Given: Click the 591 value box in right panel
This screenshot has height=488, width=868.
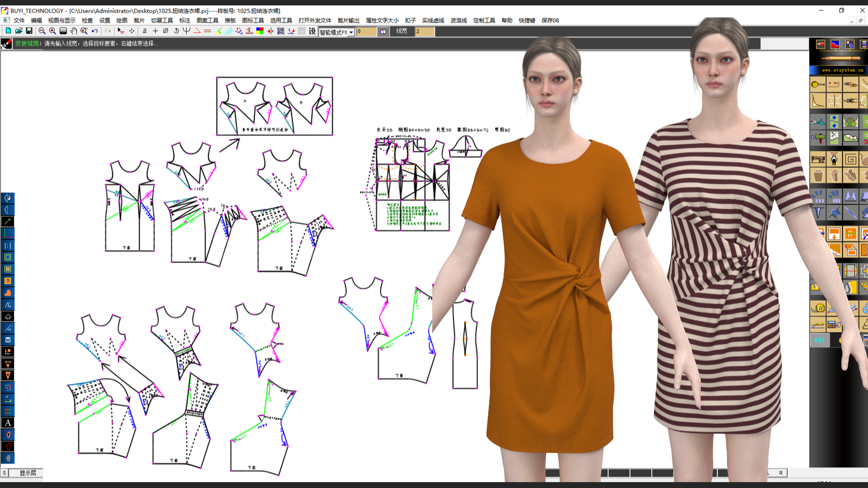Looking at the screenshot, I should click(x=820, y=340).
